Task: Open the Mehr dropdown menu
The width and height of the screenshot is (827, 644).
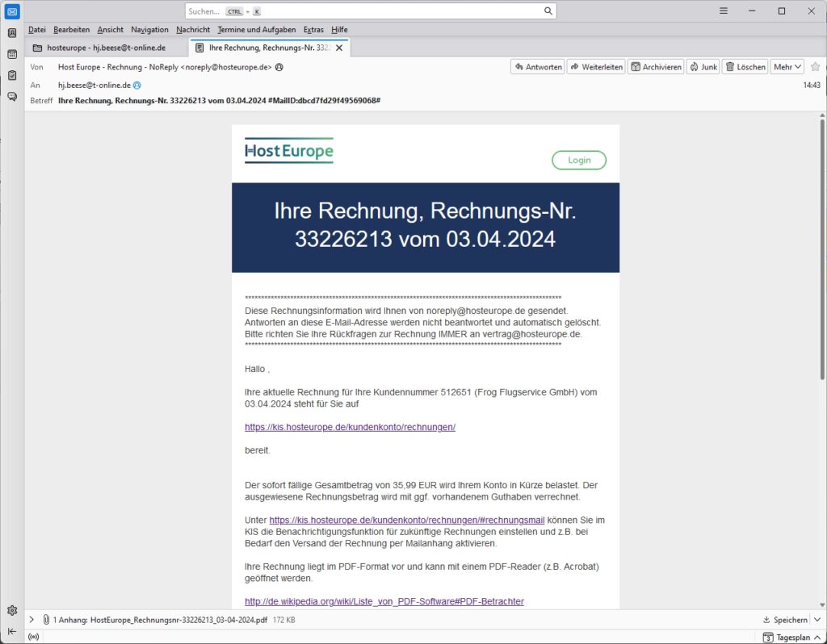Action: 787,67
